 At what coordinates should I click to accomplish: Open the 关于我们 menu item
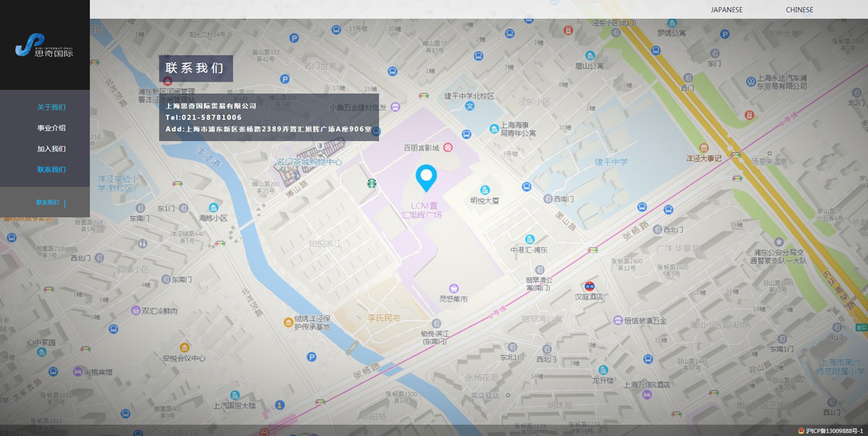click(51, 107)
